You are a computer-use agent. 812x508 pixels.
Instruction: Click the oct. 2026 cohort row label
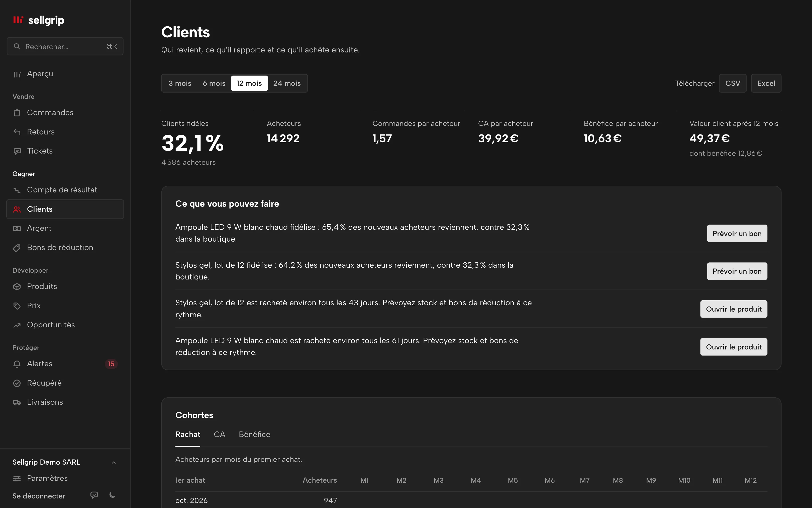click(191, 500)
